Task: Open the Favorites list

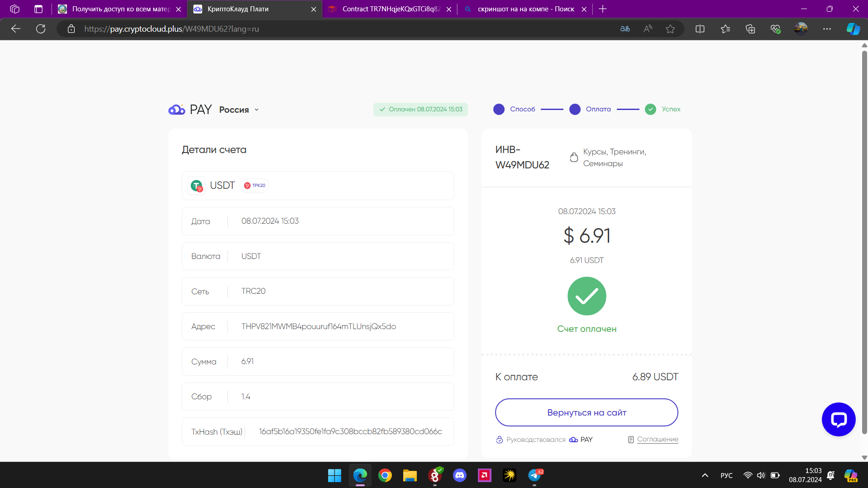Action: point(725,29)
